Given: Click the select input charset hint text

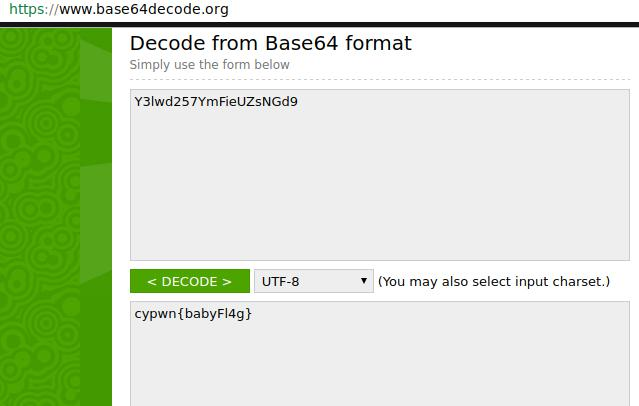Looking at the screenshot, I should coord(494,281).
